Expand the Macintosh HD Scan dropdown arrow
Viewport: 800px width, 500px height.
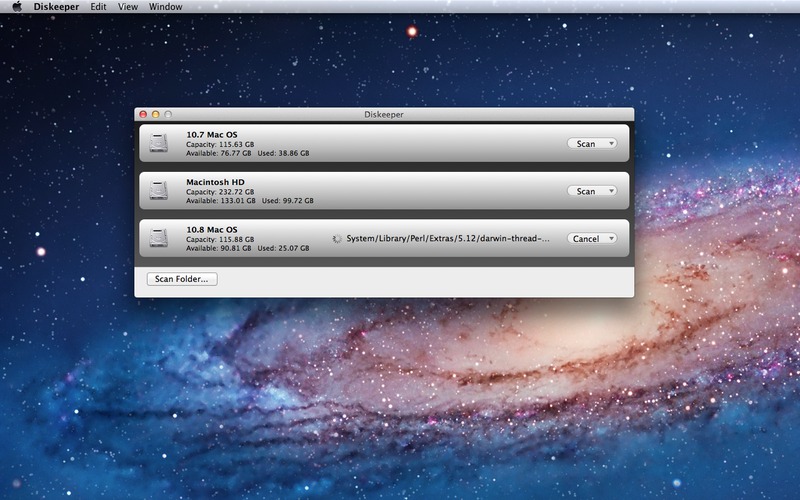point(609,191)
